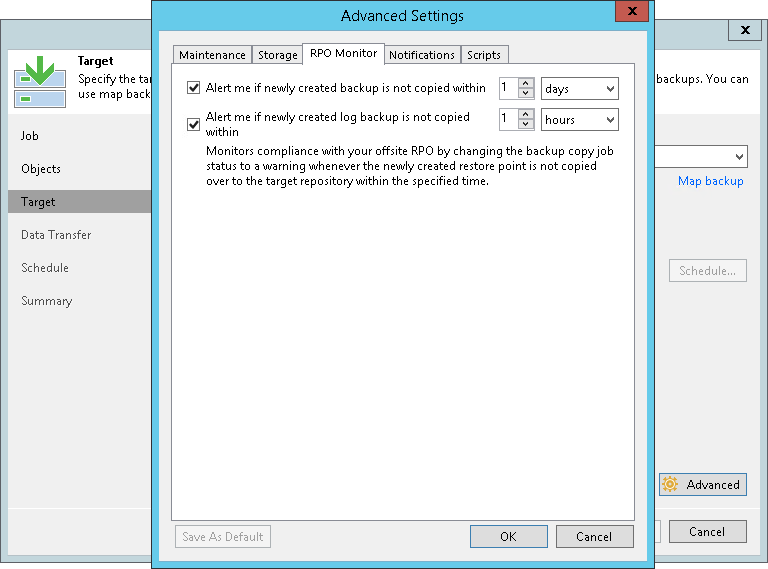
Task: Switch to the Storage tab
Action: 278,55
